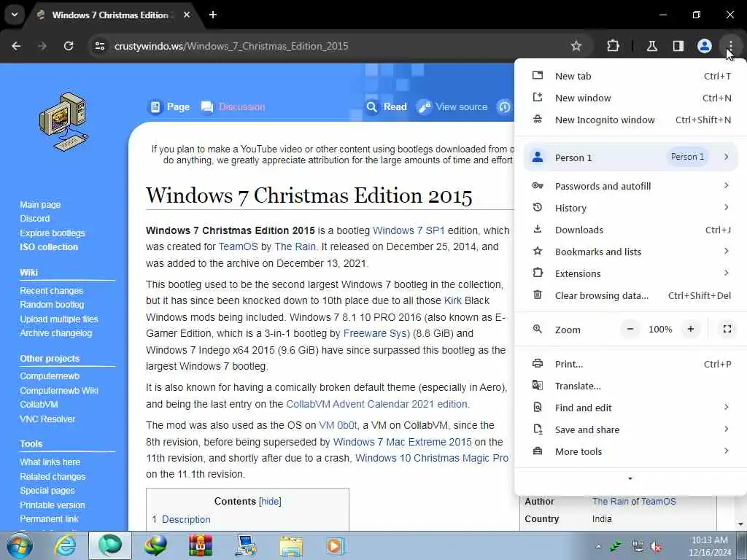Open Explore bootlegs sidebar link

coord(53,233)
